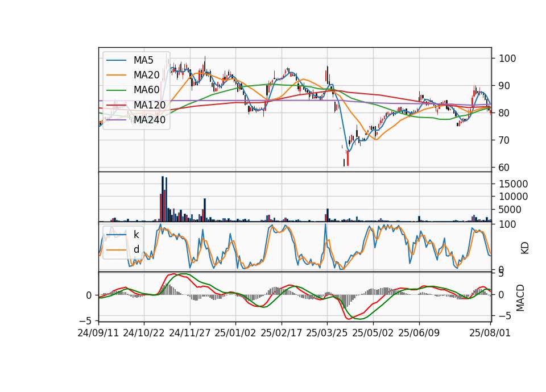546x392 pixels.
Task: Click the 90 price axis tick label
Action: click(x=504, y=86)
